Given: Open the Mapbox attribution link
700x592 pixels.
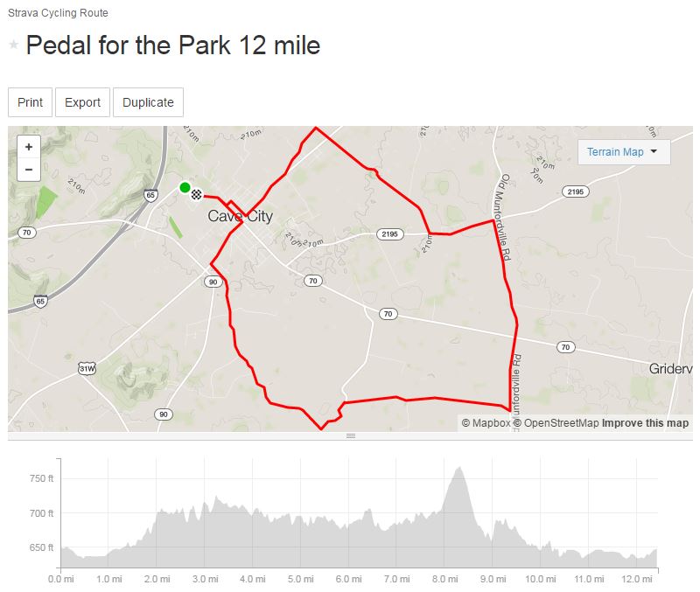Looking at the screenshot, I should pyautogui.click(x=486, y=423).
